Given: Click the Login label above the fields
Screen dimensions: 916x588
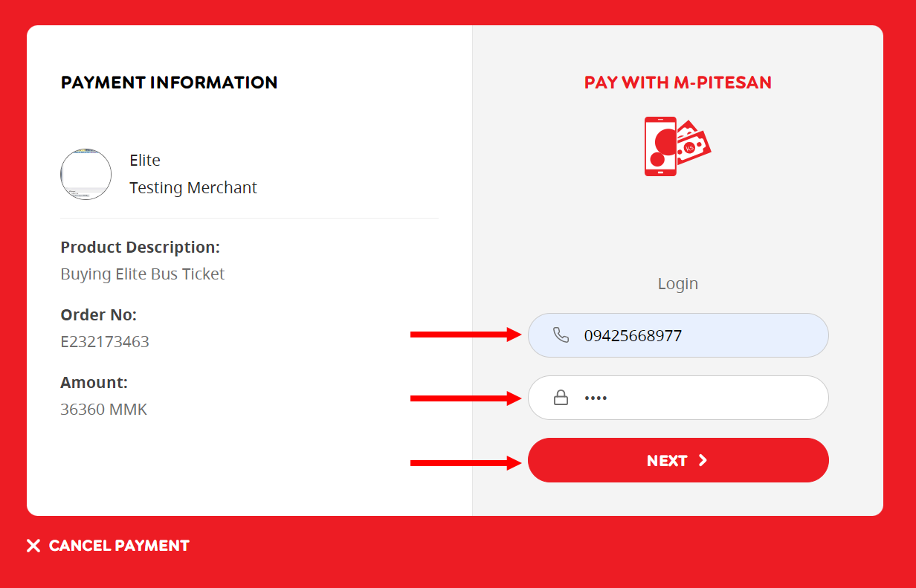Looking at the screenshot, I should click(x=677, y=284).
